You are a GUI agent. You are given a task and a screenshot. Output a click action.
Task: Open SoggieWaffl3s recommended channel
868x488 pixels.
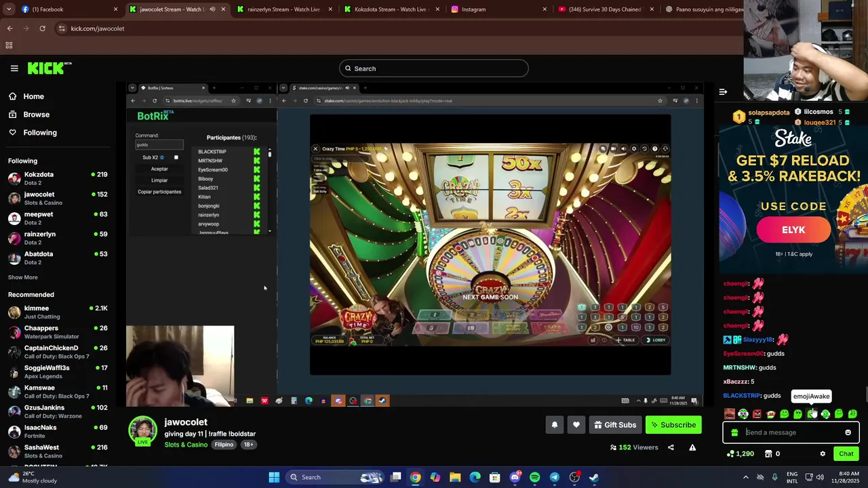point(58,371)
